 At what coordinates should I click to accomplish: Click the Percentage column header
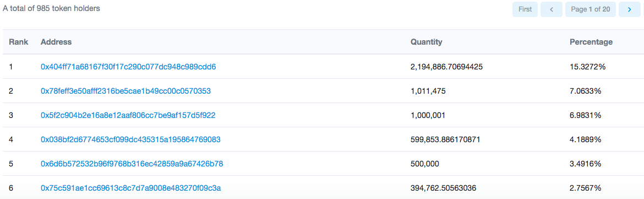[x=591, y=42]
